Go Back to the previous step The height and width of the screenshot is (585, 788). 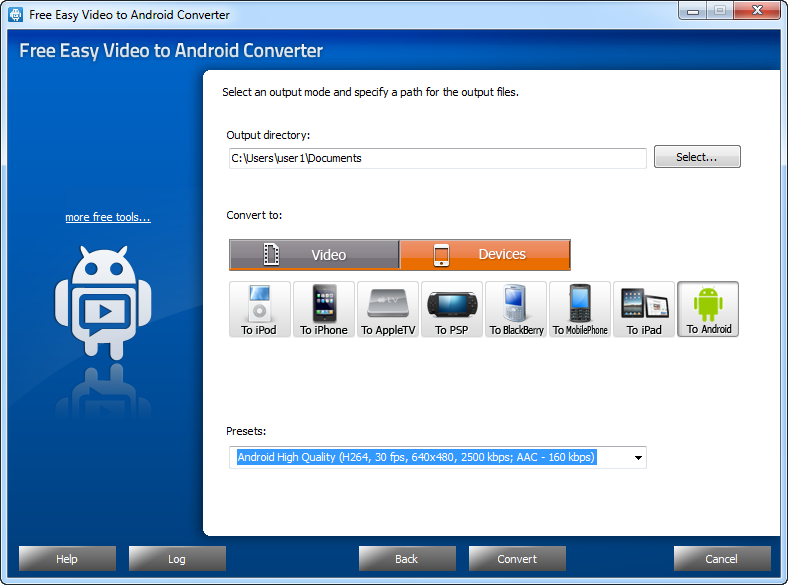pos(407,559)
